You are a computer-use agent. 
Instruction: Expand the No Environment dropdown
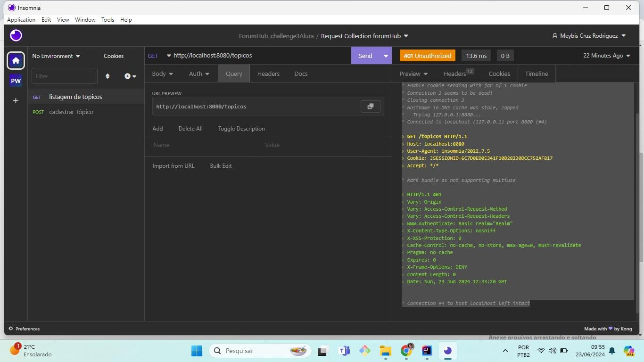click(x=56, y=56)
